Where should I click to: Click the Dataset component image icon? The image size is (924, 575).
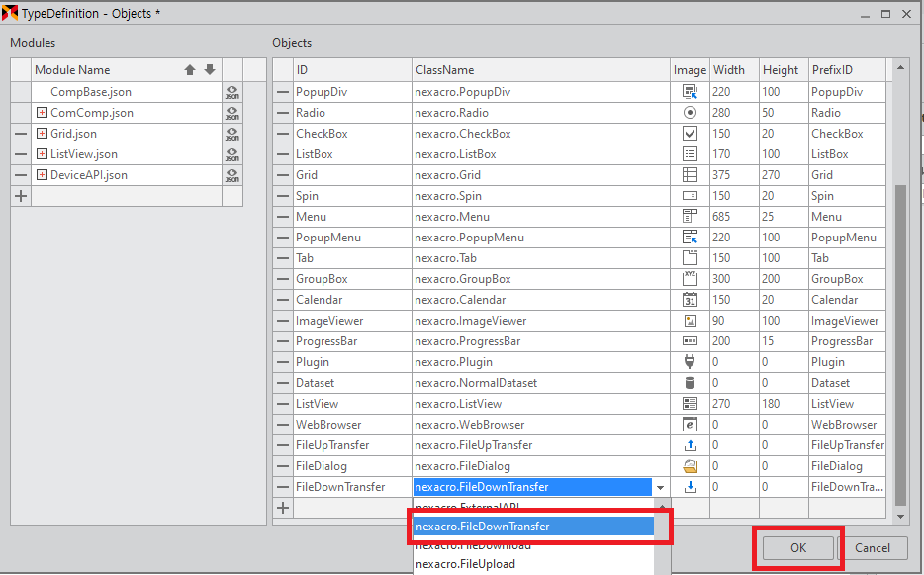(690, 383)
